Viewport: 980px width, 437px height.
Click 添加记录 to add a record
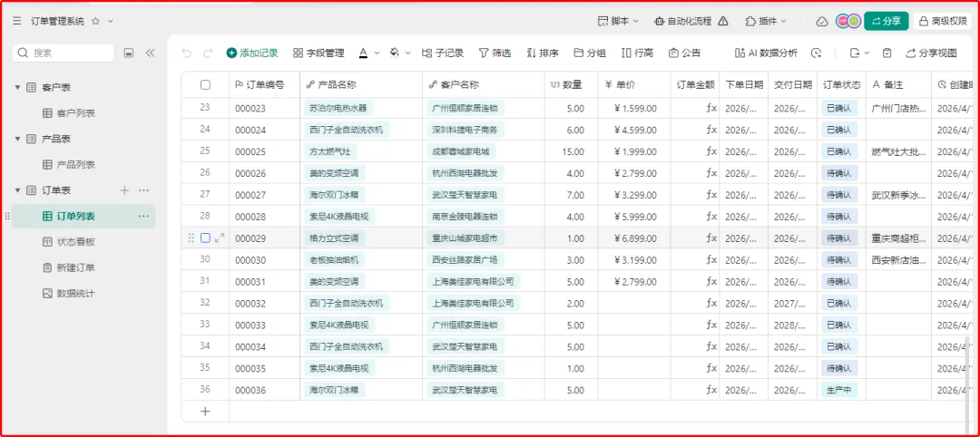pyautogui.click(x=252, y=53)
